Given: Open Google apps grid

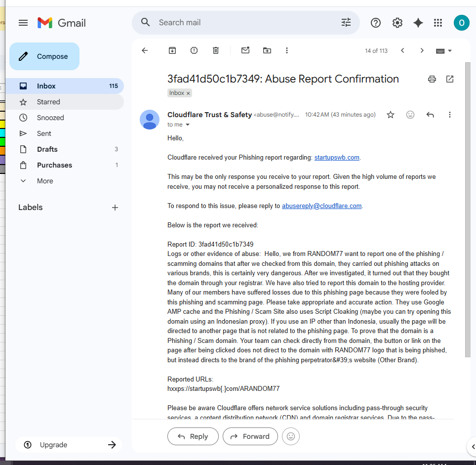Looking at the screenshot, I should (438, 23).
